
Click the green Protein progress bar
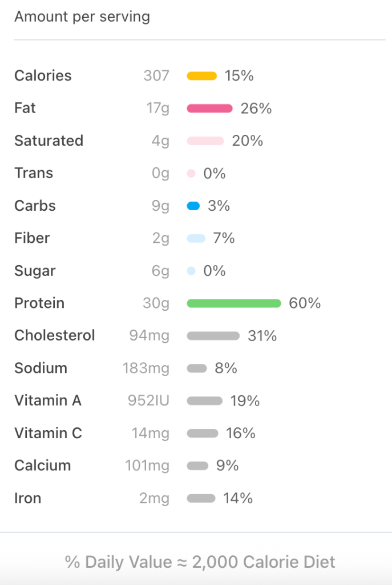[234, 303]
